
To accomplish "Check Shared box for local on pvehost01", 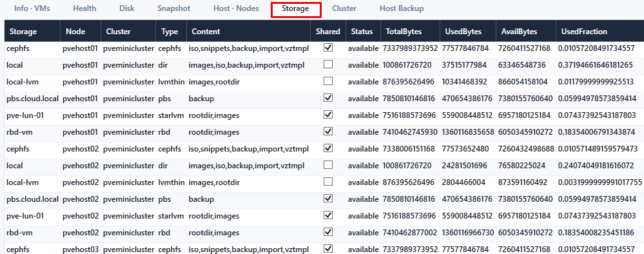I will pos(327,64).
